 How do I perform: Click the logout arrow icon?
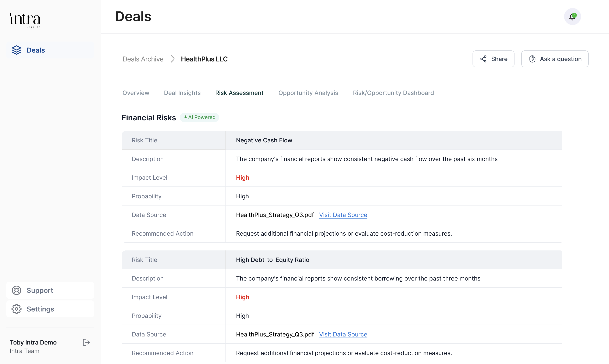tap(86, 342)
